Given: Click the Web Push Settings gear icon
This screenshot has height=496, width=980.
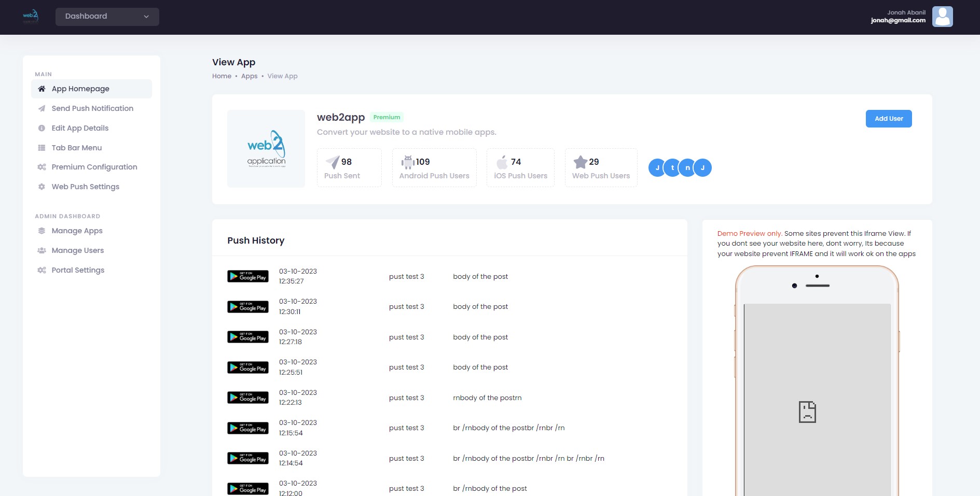Looking at the screenshot, I should 42,187.
